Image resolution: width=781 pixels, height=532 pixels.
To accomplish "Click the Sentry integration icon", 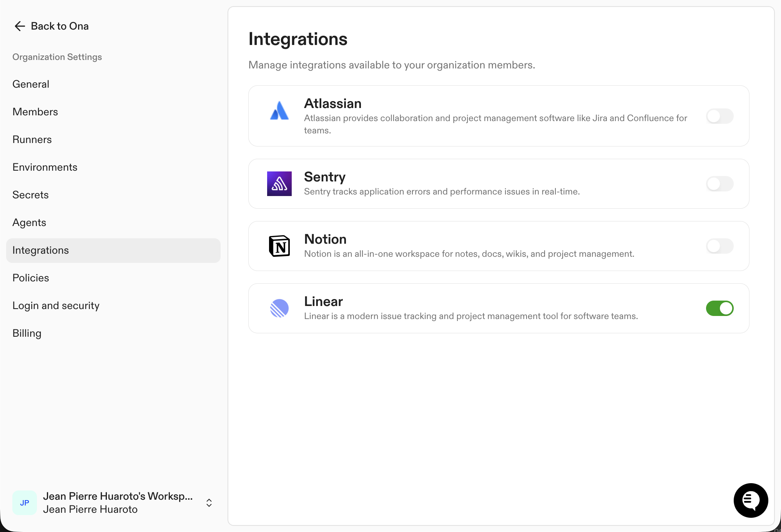I will (279, 184).
